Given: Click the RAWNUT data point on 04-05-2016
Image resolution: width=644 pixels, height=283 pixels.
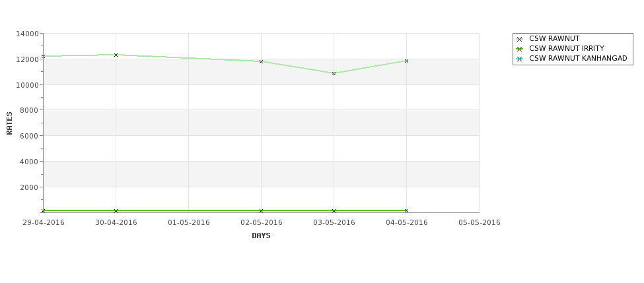Looking at the screenshot, I should tap(407, 61).
